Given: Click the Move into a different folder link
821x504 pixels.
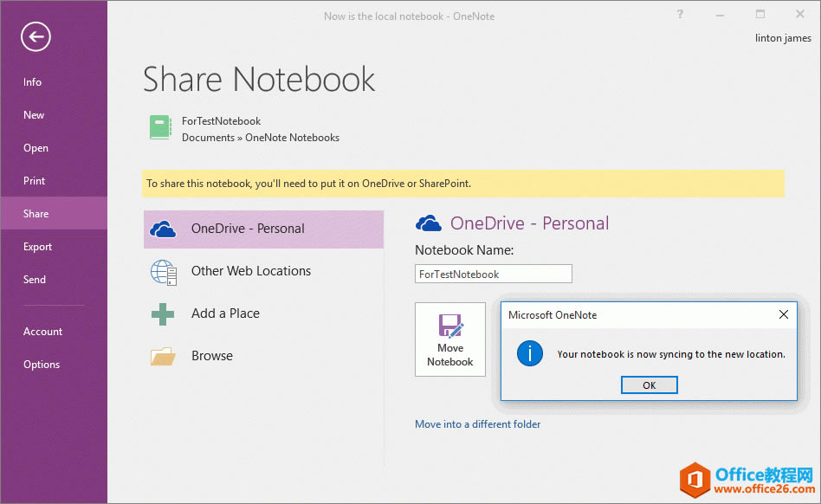Looking at the screenshot, I should (x=477, y=424).
